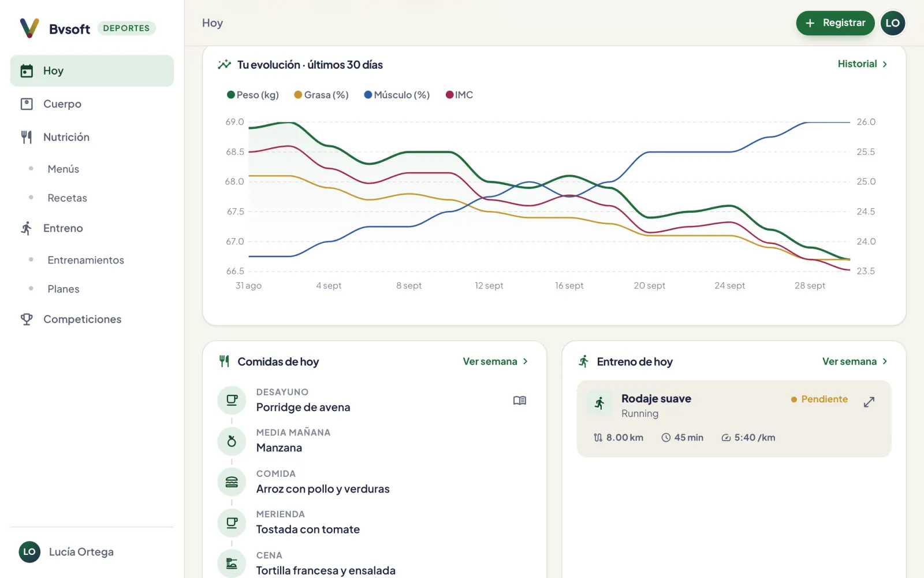Click the runner icon beside Entreno de hoy

click(584, 361)
